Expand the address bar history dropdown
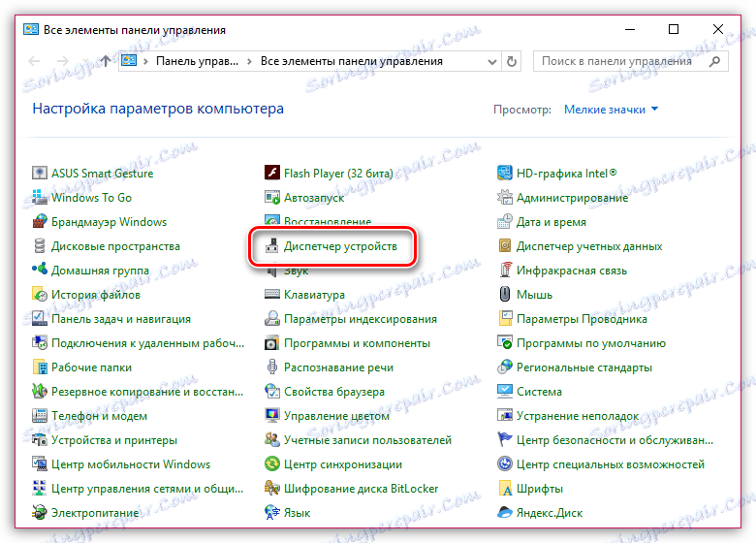This screenshot has height=543, width=756. [x=491, y=62]
